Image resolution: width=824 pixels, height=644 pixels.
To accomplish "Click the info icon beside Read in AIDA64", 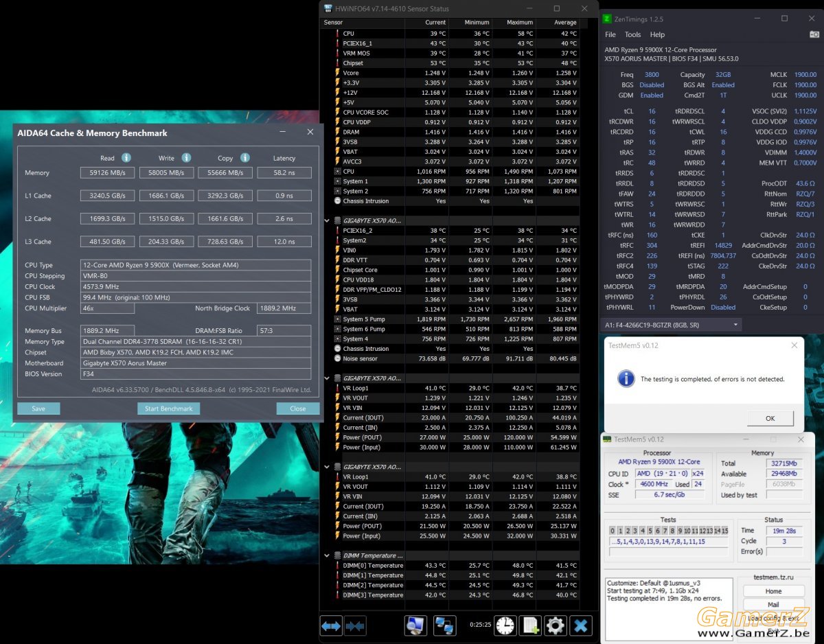I will pos(126,158).
